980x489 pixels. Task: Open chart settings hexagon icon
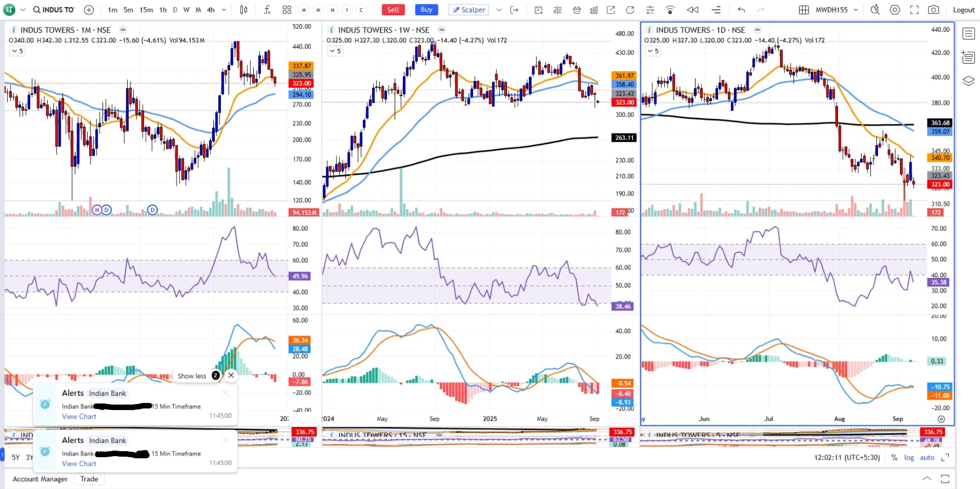895,10
